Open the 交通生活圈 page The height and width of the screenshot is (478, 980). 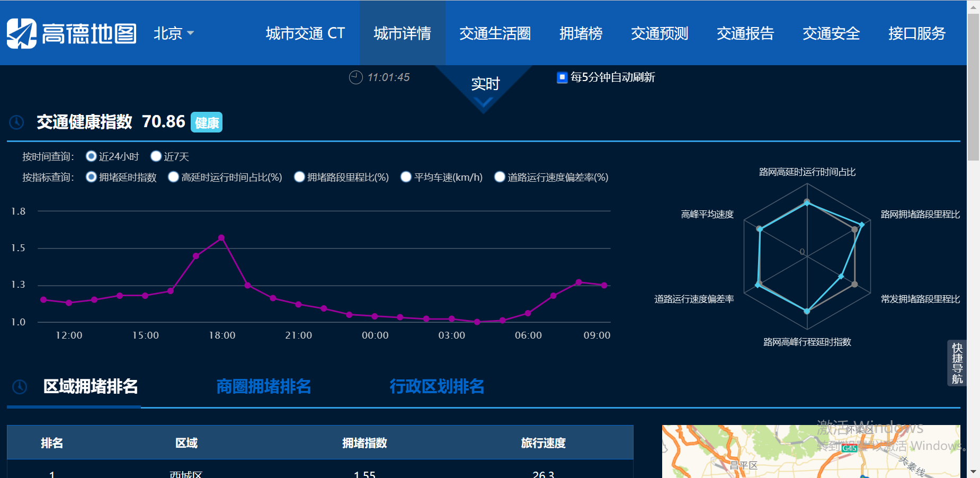(495, 33)
